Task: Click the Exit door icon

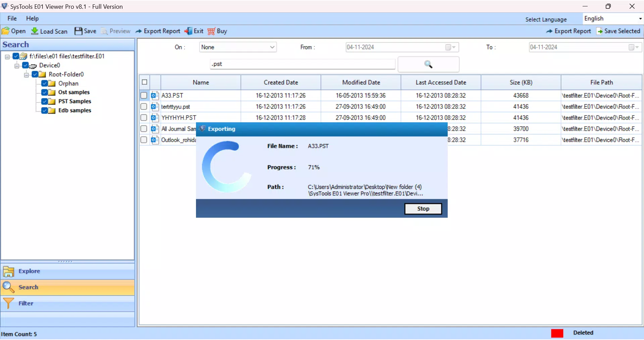Action: pos(188,31)
